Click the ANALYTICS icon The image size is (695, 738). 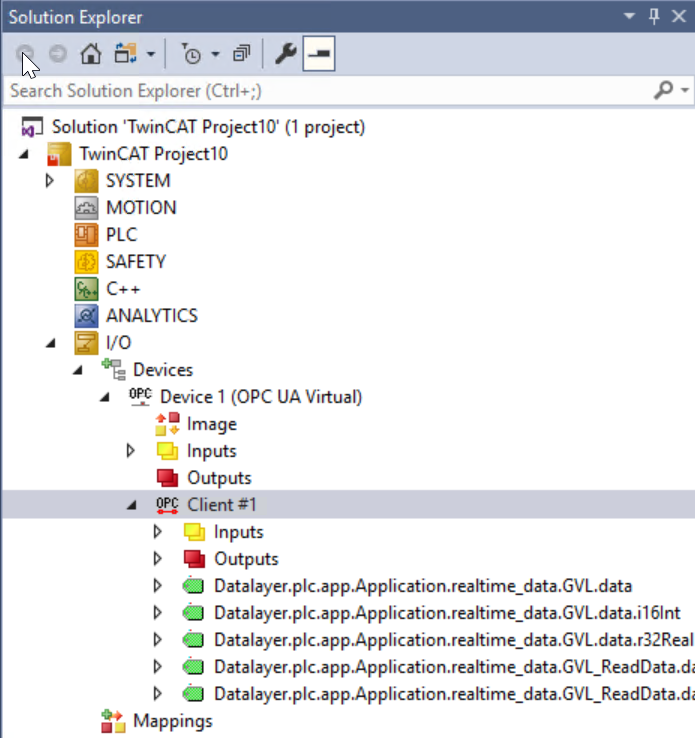tap(86, 316)
